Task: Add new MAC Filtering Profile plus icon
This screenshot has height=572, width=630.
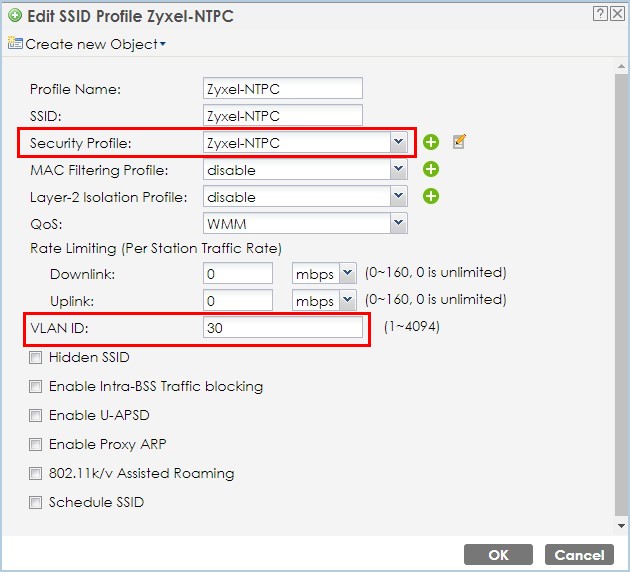Action: (x=431, y=169)
